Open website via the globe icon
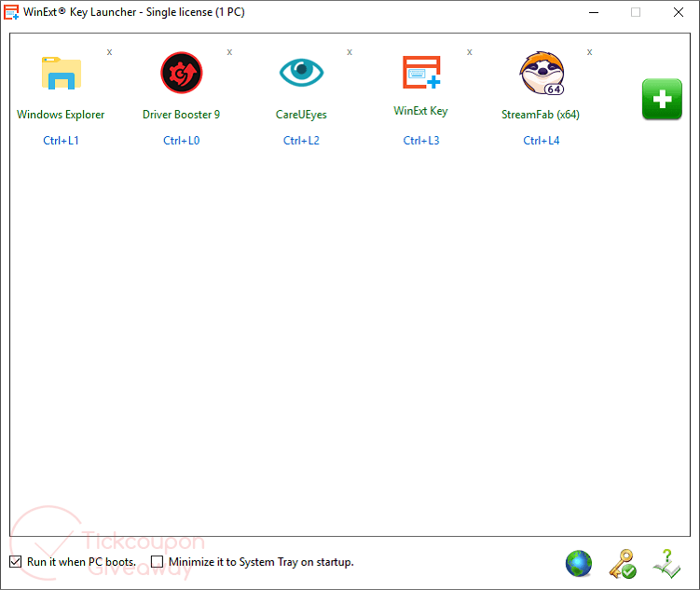The width and height of the screenshot is (700, 590). click(x=579, y=564)
